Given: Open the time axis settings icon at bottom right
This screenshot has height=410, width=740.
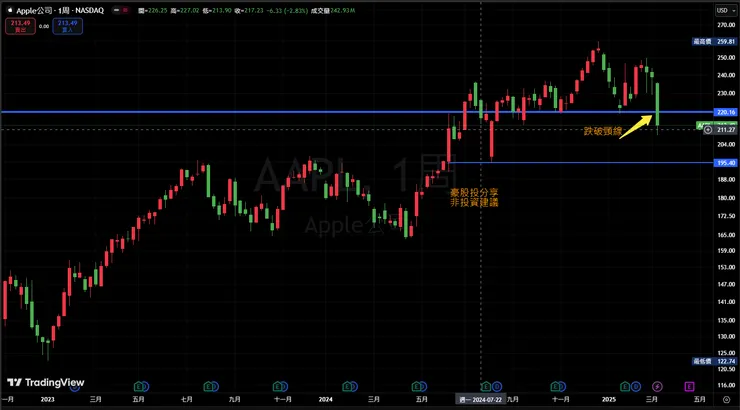Looking at the screenshot, I should click(726, 399).
